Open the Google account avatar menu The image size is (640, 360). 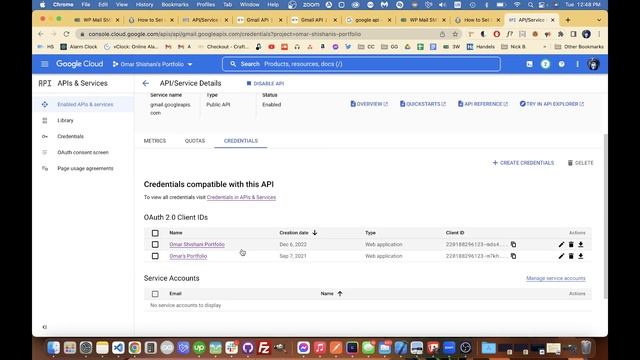(x=593, y=64)
